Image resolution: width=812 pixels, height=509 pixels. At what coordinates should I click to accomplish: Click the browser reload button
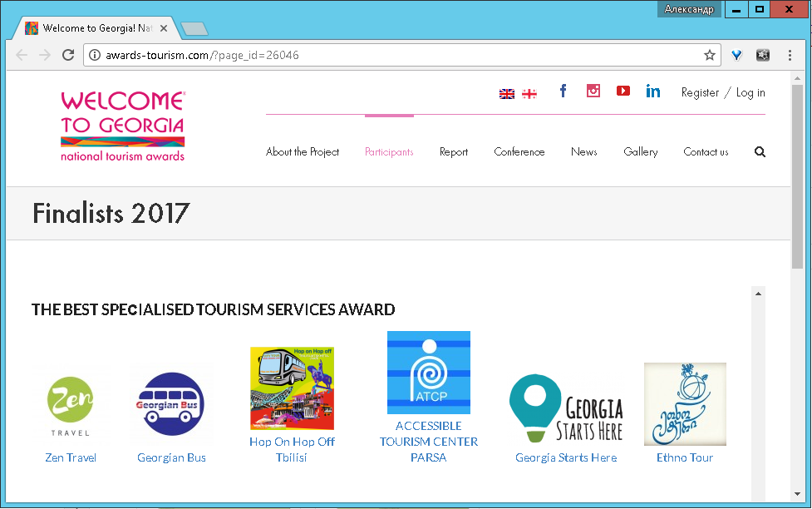[x=68, y=56]
